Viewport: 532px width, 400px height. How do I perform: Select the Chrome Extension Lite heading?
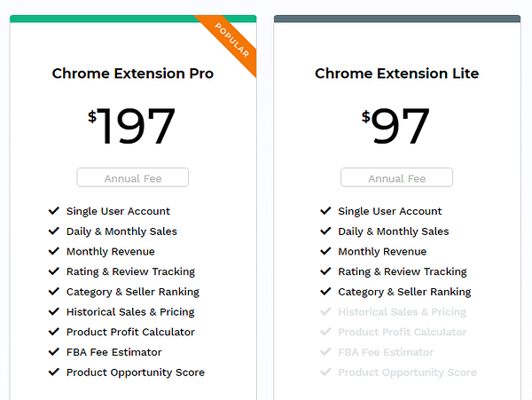(x=397, y=74)
